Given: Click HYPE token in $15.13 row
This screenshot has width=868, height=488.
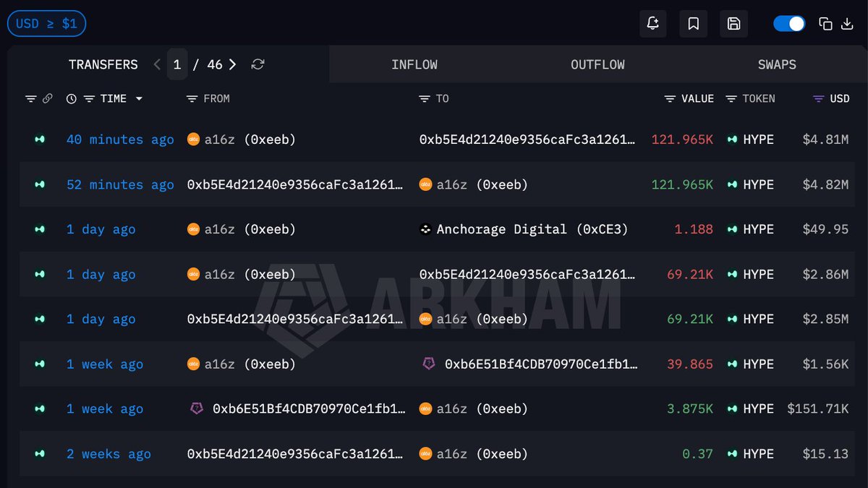Looking at the screenshot, I should point(758,454).
